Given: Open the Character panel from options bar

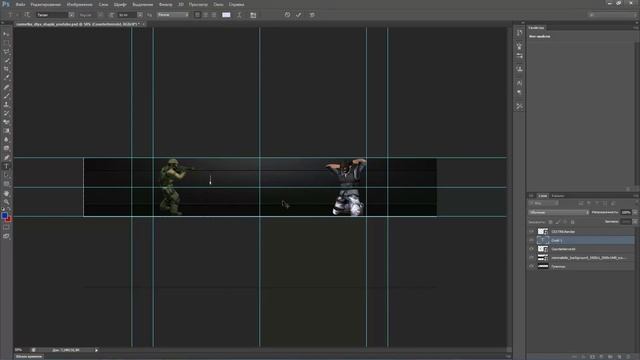Looking at the screenshot, I should (253, 15).
